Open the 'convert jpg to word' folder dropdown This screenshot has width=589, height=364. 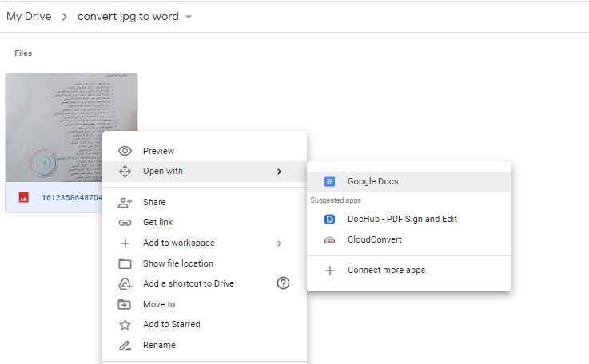pos(189,17)
